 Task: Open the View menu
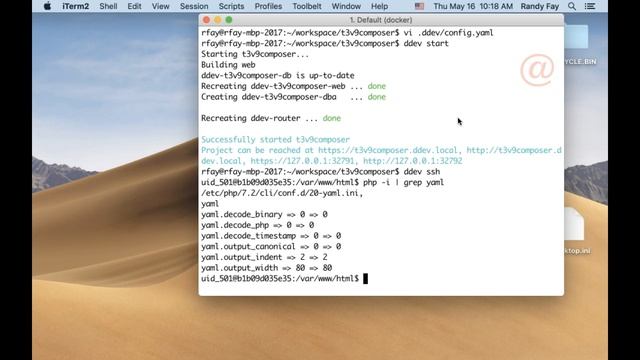(x=160, y=7)
